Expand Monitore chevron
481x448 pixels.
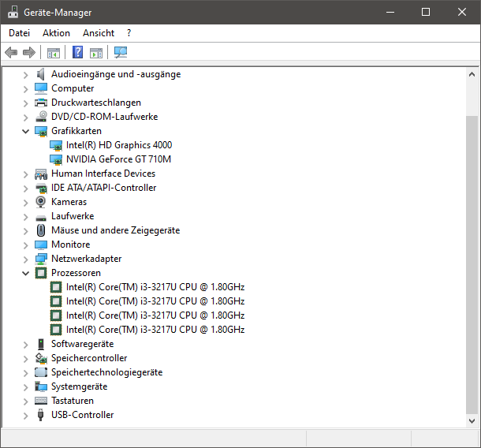tap(26, 245)
